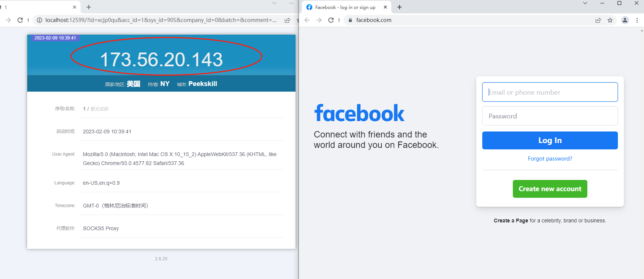
Task: Click the Log In button
Action: [550, 140]
